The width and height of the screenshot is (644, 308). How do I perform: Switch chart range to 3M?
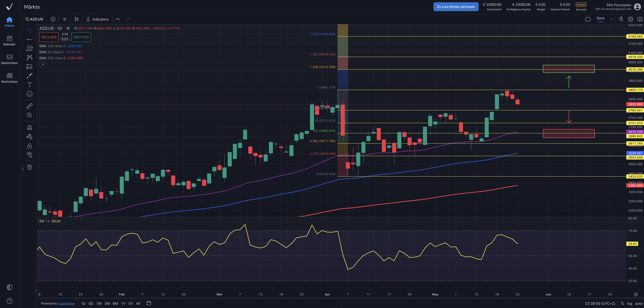107,303
